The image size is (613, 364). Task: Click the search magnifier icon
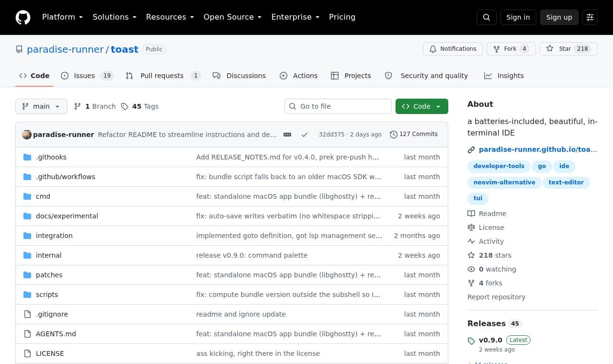[x=487, y=17]
